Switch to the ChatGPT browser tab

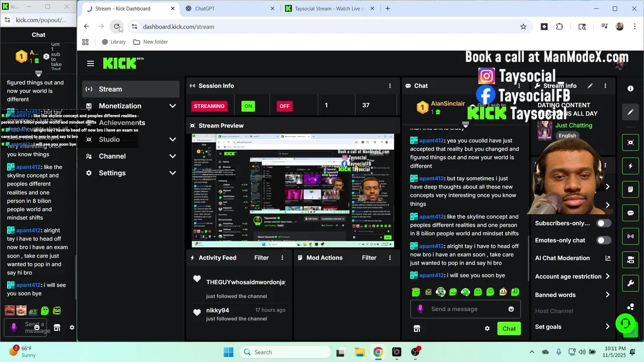coord(230,9)
